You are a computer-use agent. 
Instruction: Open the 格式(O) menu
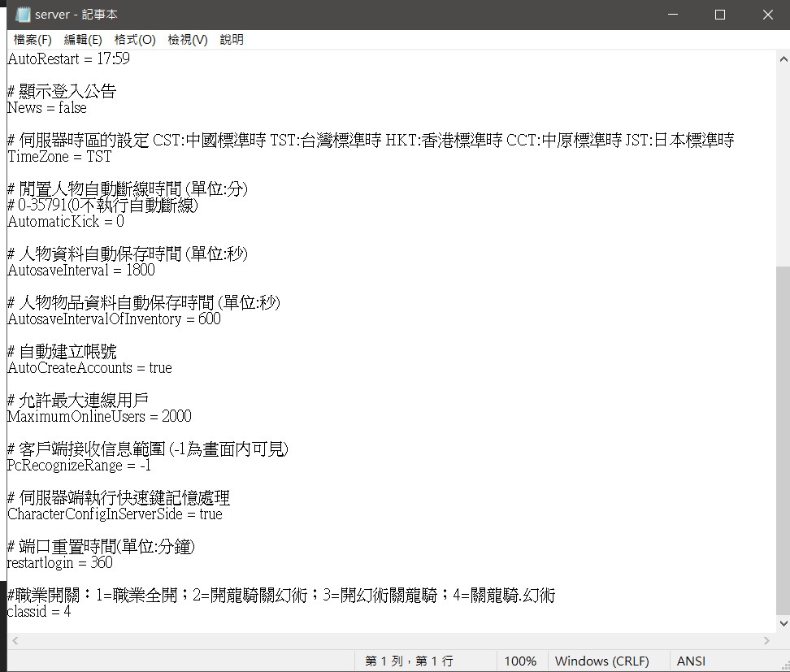tap(135, 40)
